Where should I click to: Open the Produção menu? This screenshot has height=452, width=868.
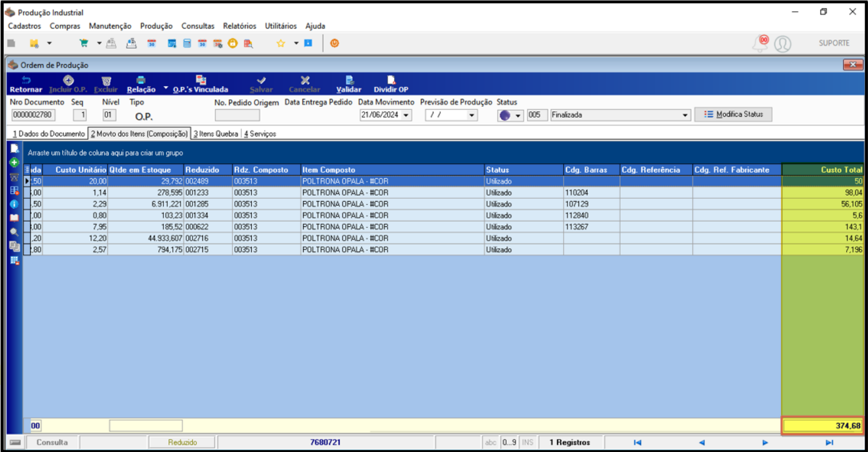(x=157, y=26)
